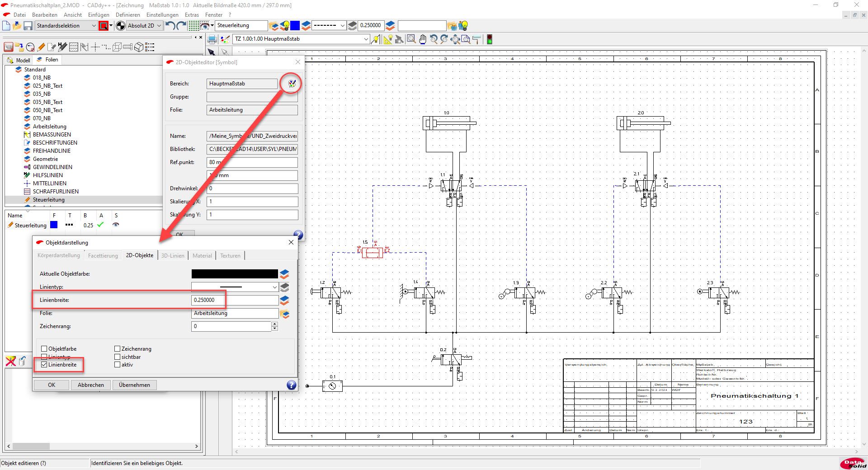The width and height of the screenshot is (868, 470).
Task: Open the Datei menu
Action: click(19, 14)
